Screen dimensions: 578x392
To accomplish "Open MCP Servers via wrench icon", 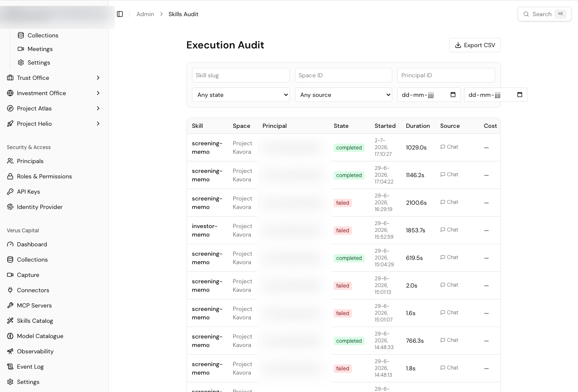I will click(x=10, y=305).
